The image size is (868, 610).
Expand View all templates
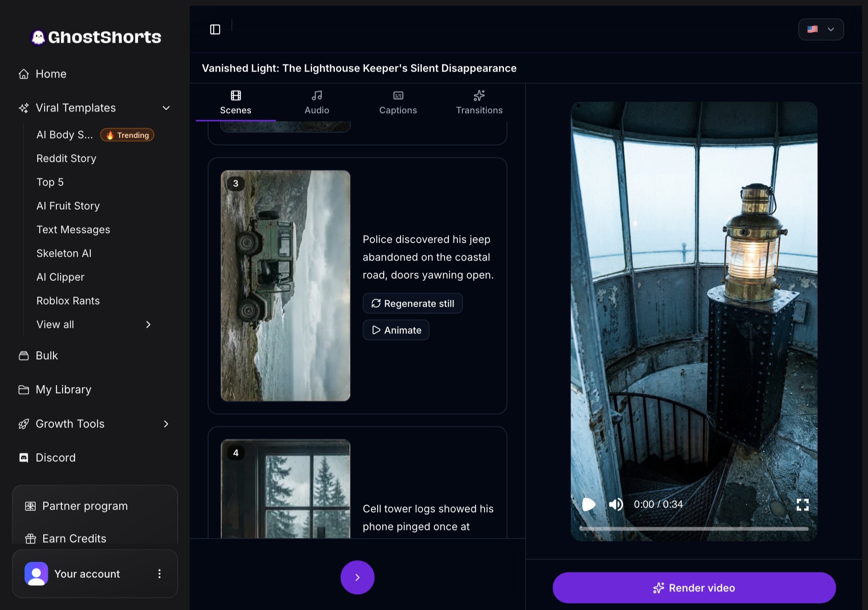point(94,324)
